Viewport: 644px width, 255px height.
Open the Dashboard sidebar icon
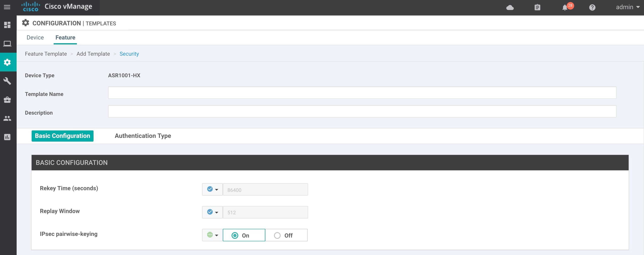click(7, 25)
